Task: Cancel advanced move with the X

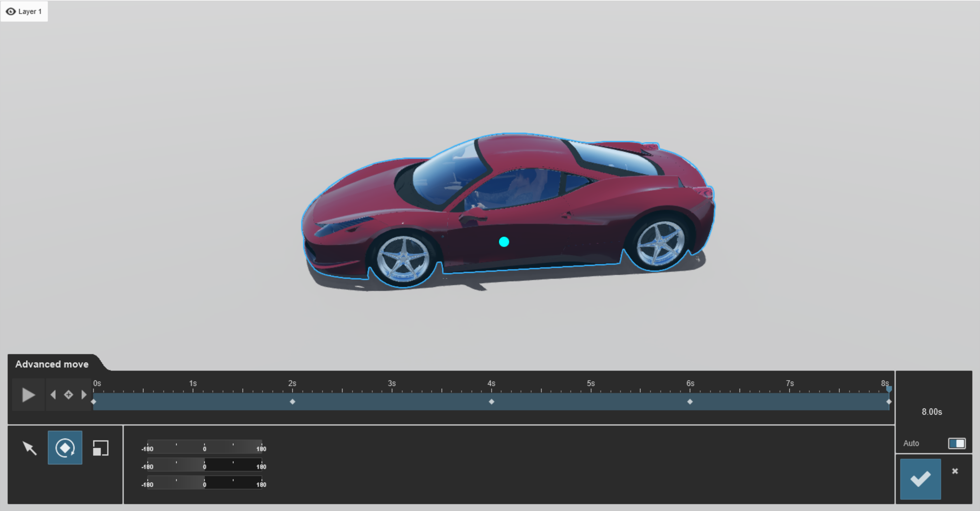Action: click(x=955, y=471)
